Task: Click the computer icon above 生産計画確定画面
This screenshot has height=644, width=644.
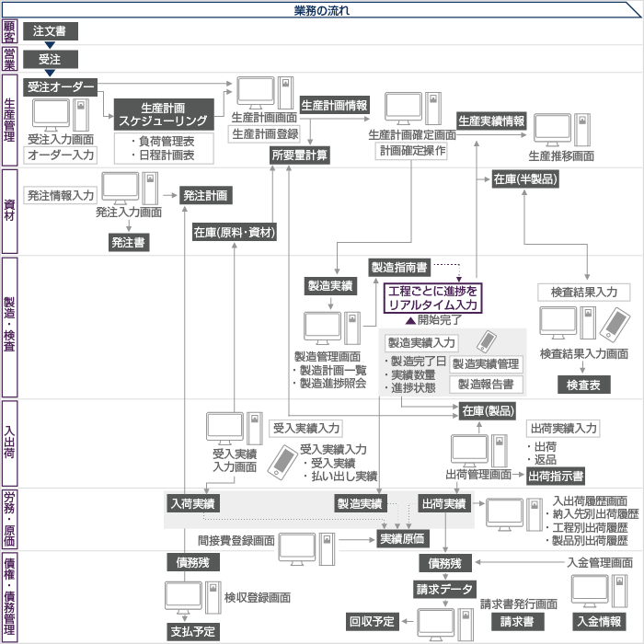Action: 413,109
